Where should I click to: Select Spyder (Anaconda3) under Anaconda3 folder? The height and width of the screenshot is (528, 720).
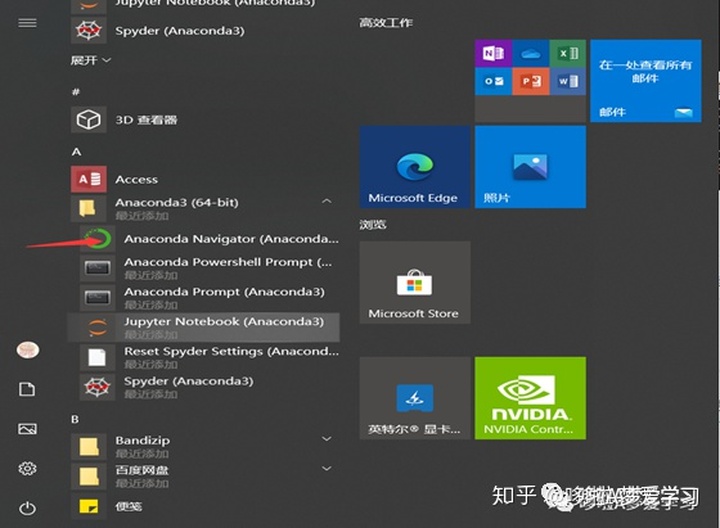pos(188,381)
